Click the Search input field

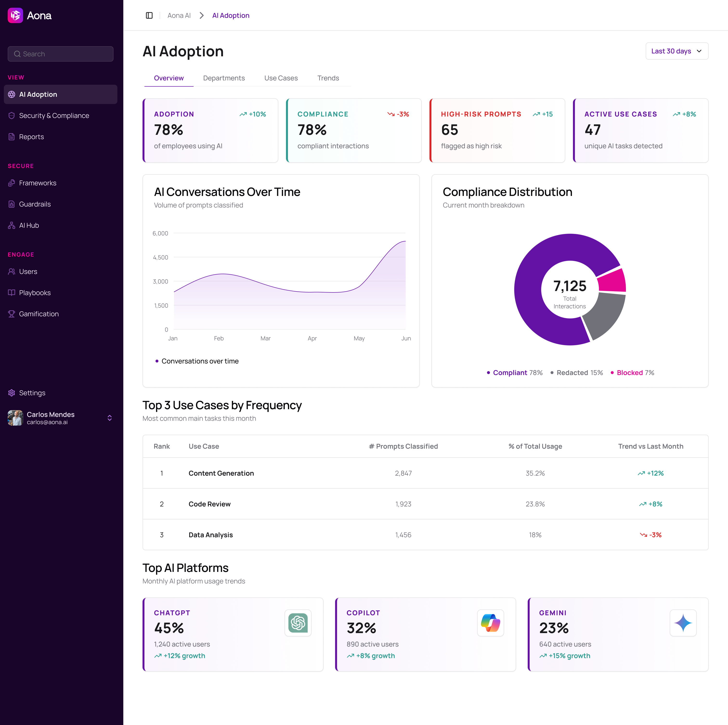click(60, 53)
